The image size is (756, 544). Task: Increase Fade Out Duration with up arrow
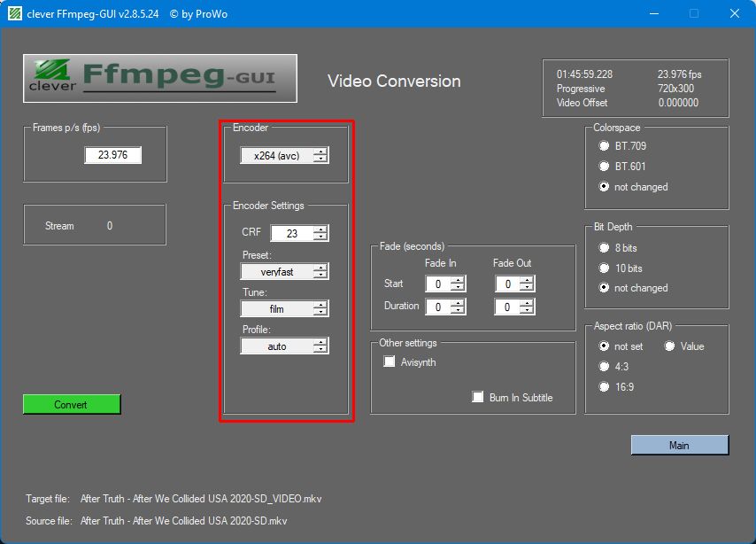(x=527, y=302)
